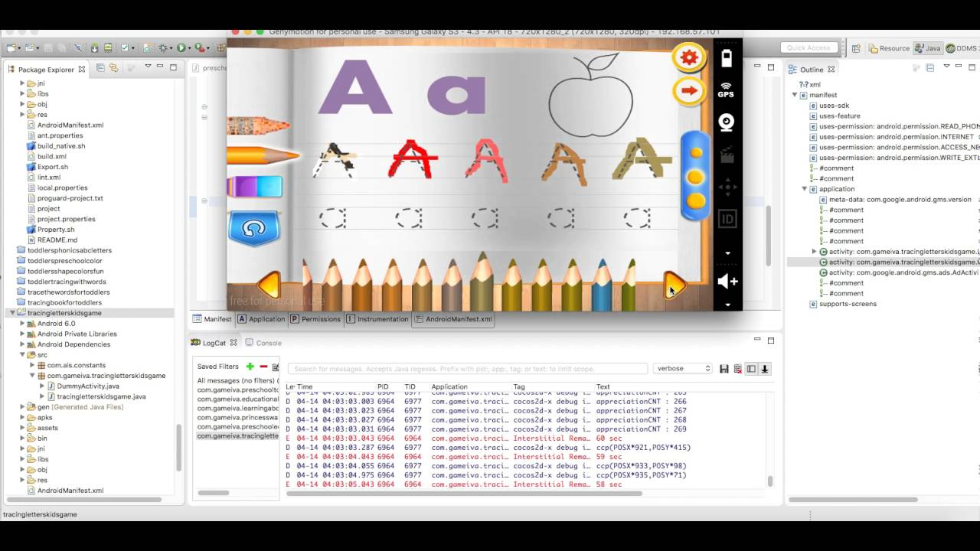Click Eclipse Run green play button
Screen dimensions: 980x551
click(182, 47)
